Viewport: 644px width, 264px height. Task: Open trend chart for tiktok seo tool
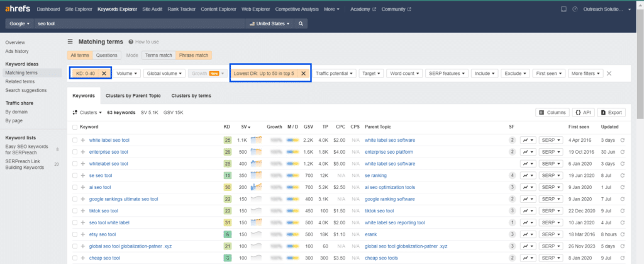point(528,211)
